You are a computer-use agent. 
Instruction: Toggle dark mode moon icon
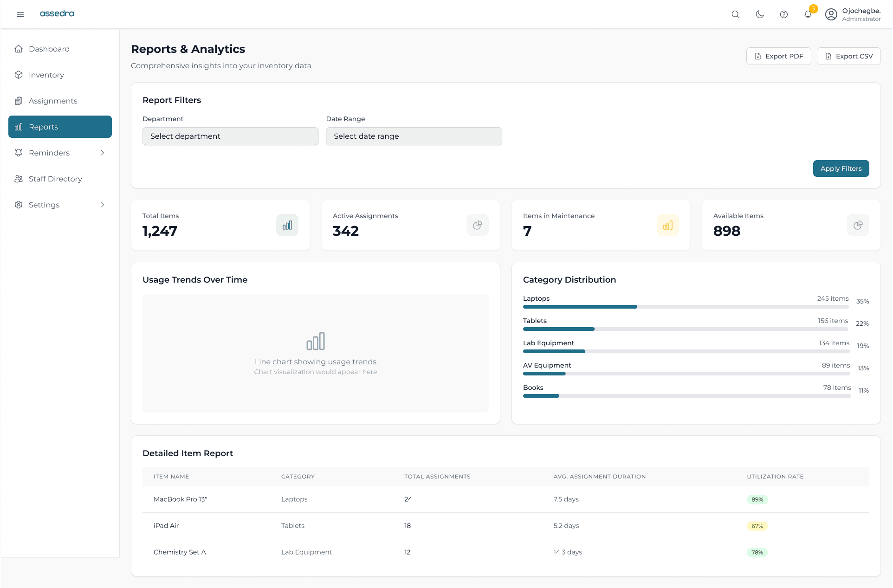[760, 14]
